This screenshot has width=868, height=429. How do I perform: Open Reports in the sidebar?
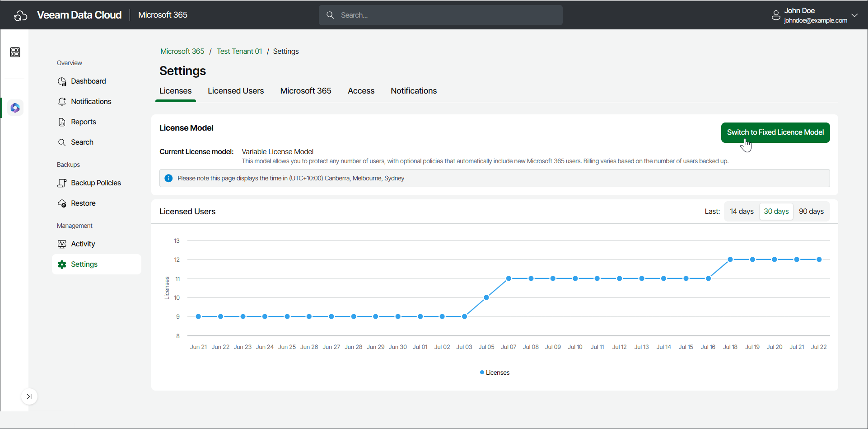tap(83, 122)
